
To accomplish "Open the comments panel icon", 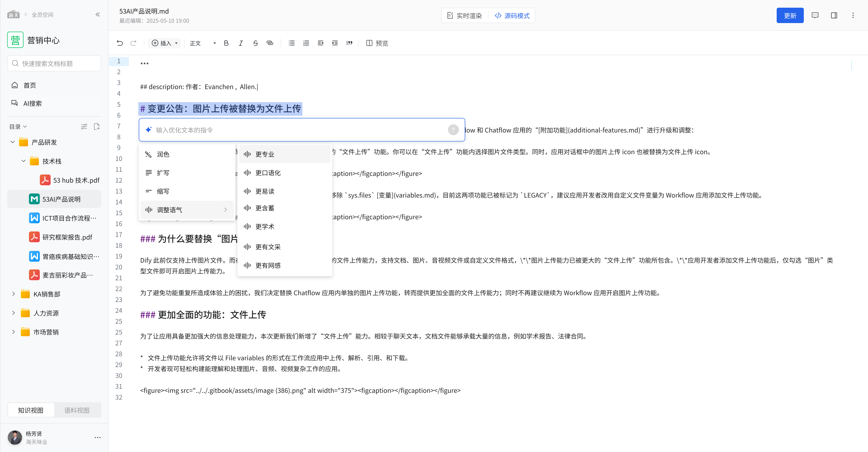I will tap(815, 16).
